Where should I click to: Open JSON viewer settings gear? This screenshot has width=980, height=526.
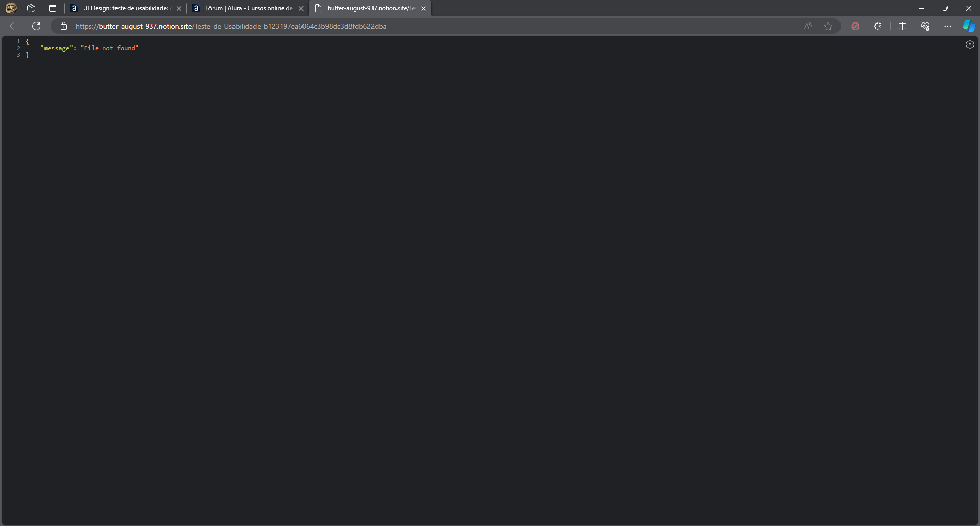tap(970, 44)
